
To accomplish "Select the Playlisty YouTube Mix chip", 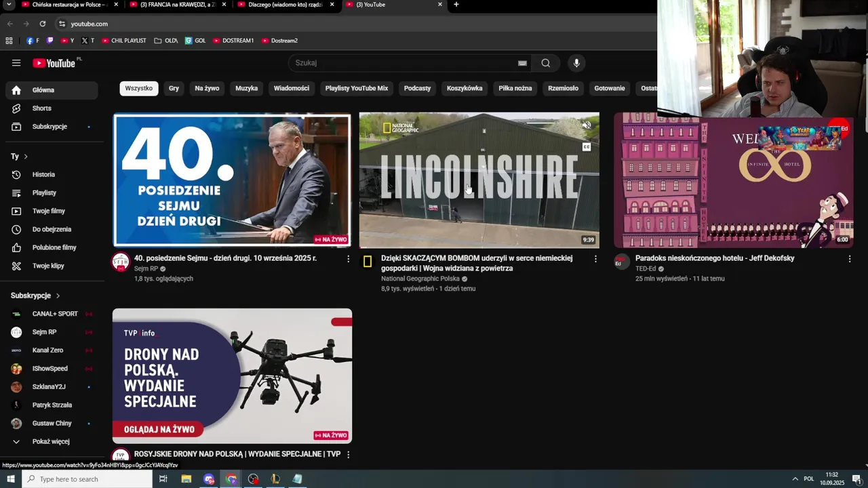I will [x=357, y=88].
